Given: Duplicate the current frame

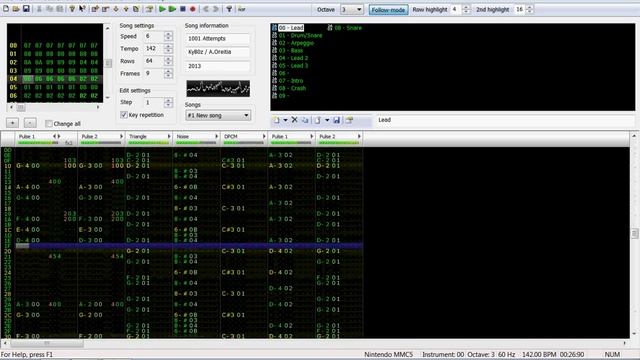Looking at the screenshot, I should 136,9.
